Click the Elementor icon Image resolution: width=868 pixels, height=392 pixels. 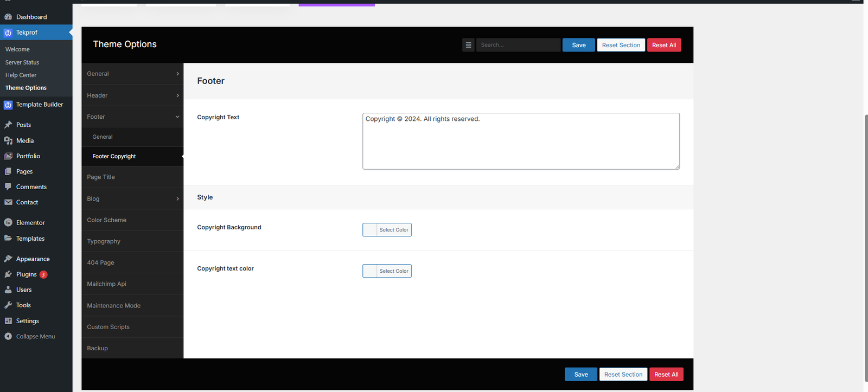(x=8, y=222)
